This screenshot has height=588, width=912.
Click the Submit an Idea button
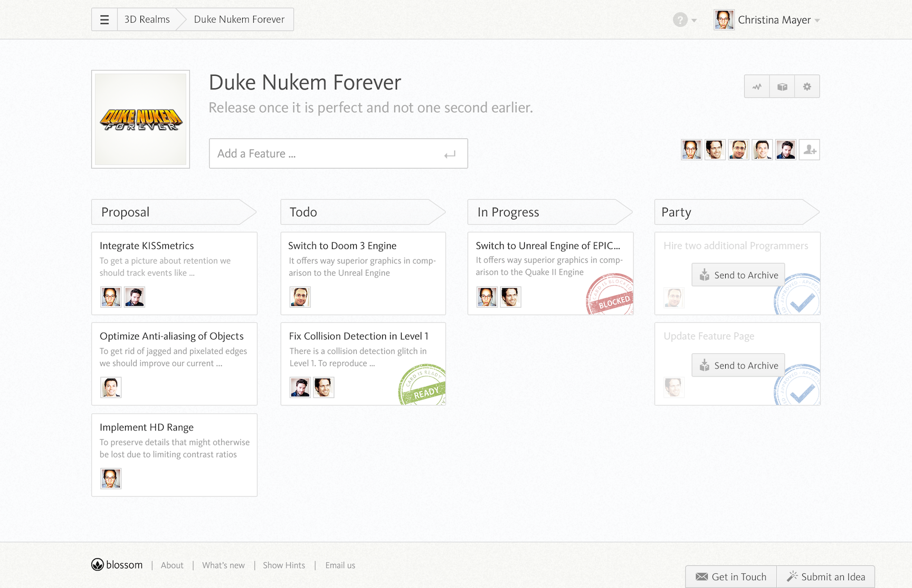click(x=826, y=576)
